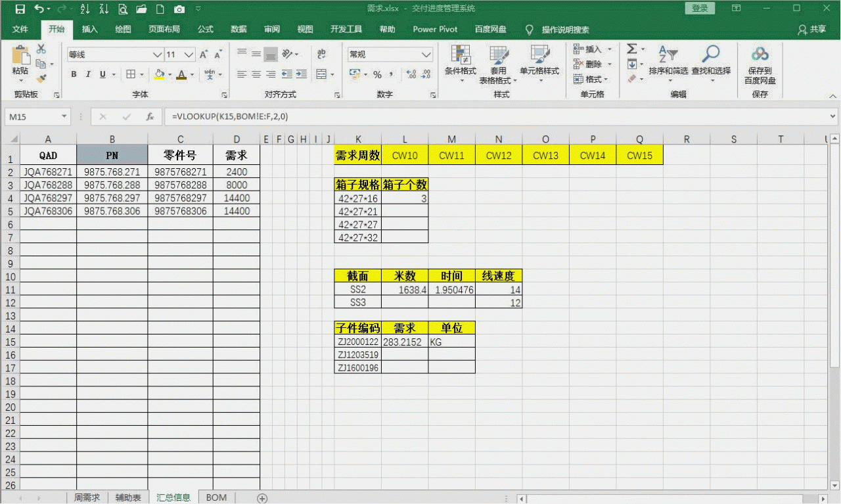Image resolution: width=841 pixels, height=504 pixels.
Task: Click the sort ascending A-Z quick access icon
Action: (x=85, y=9)
